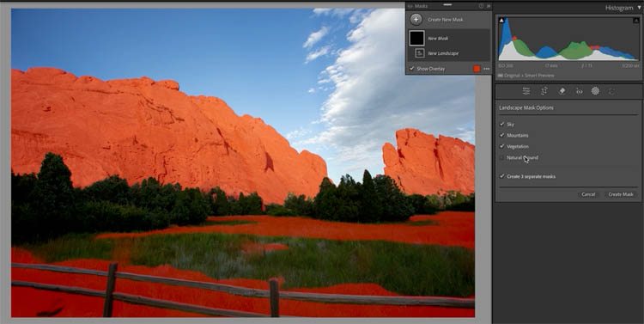Image resolution: width=644 pixels, height=324 pixels.
Task: Select the circular Masking tool icon
Action: point(595,91)
